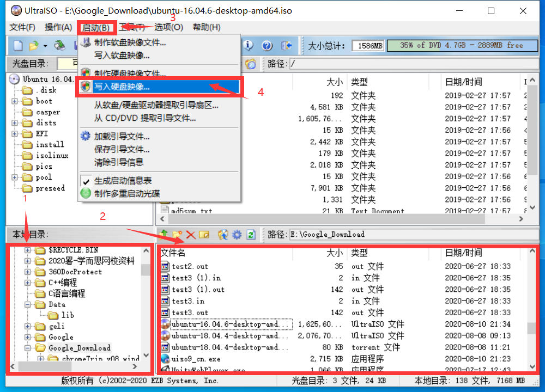Click the Open file folder toolbar icon
Image resolution: width=545 pixels, height=392 pixels.
34,46
